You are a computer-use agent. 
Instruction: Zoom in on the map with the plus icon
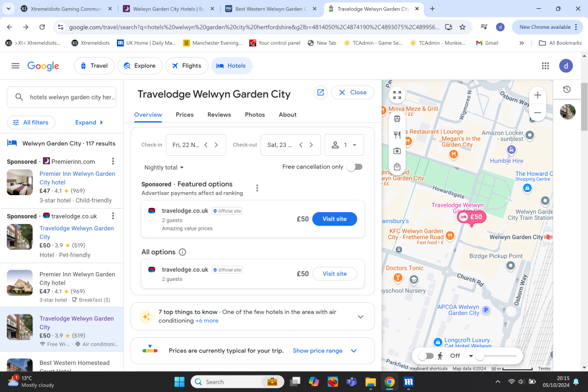[537, 94]
